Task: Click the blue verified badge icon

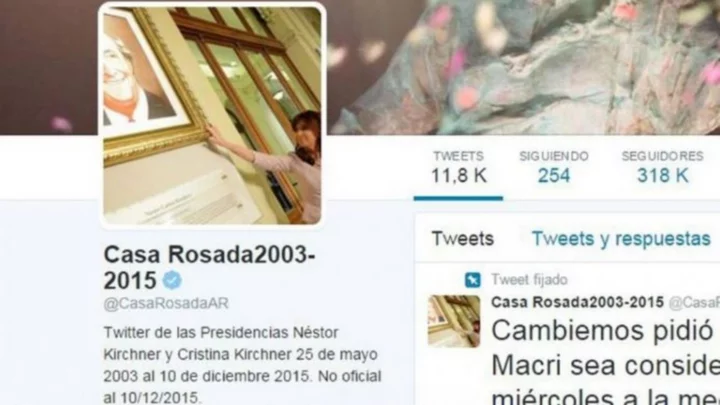Action: point(172,280)
